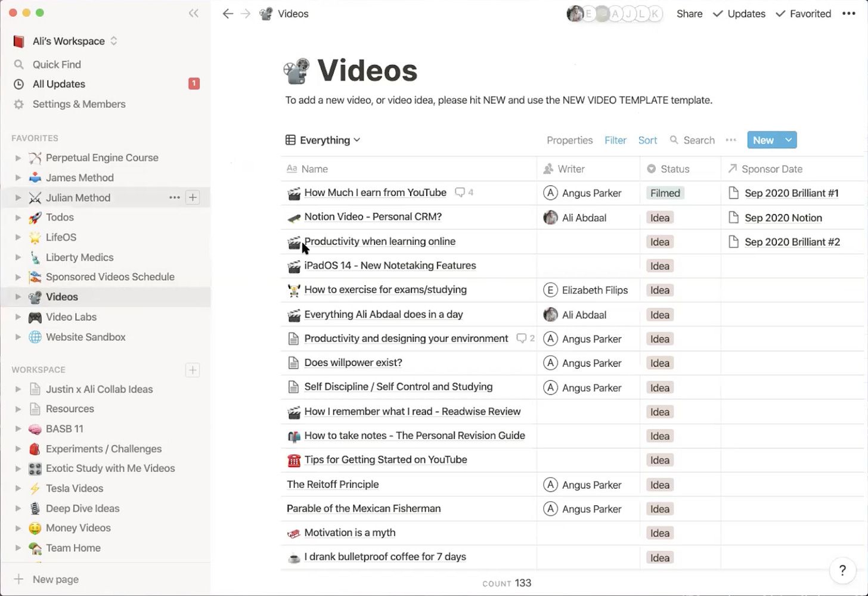Open the Everything view dropdown

click(x=323, y=140)
